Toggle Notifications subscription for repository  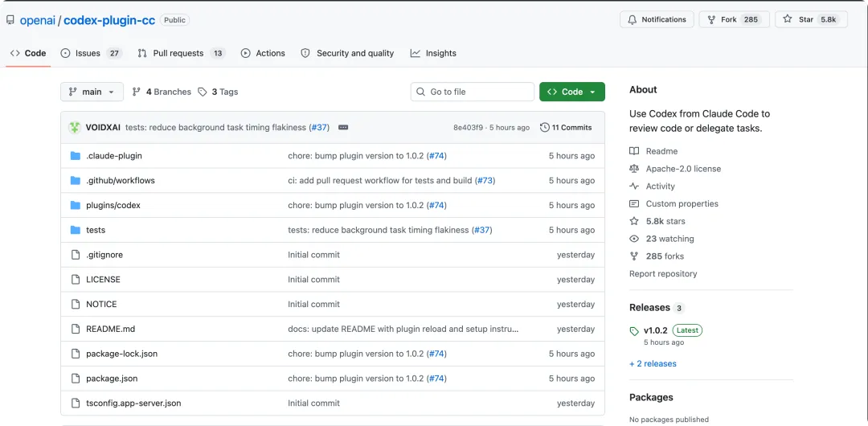[x=657, y=19]
